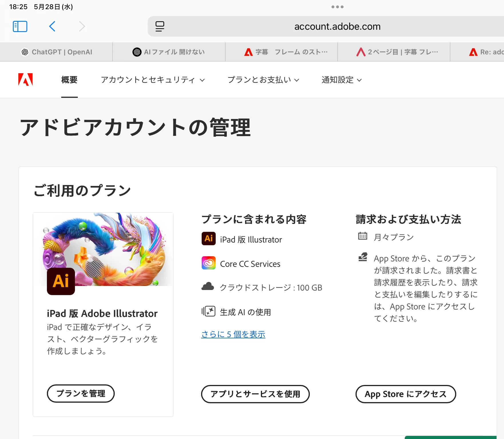Tap the 生成 AI の使用 text
The height and width of the screenshot is (439, 504).
245,312
